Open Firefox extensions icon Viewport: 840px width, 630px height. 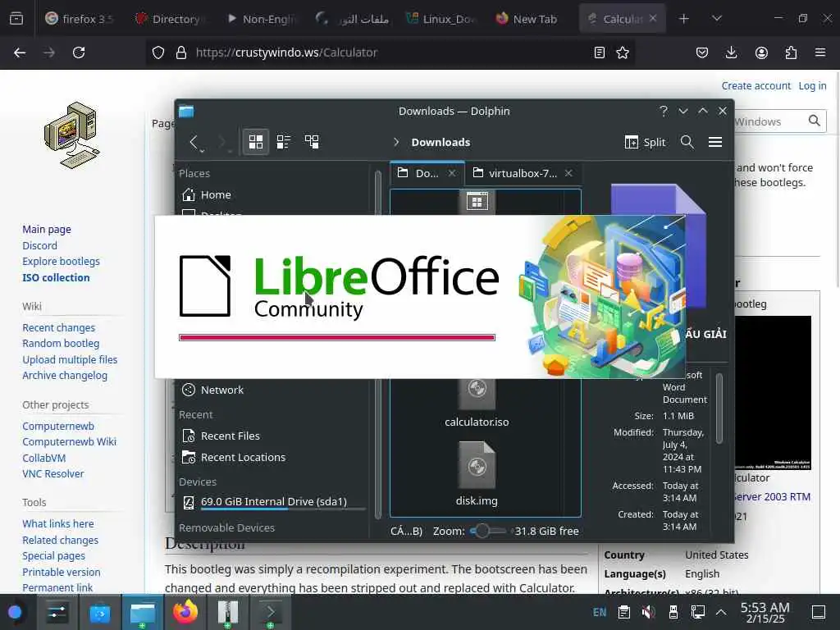[791, 52]
